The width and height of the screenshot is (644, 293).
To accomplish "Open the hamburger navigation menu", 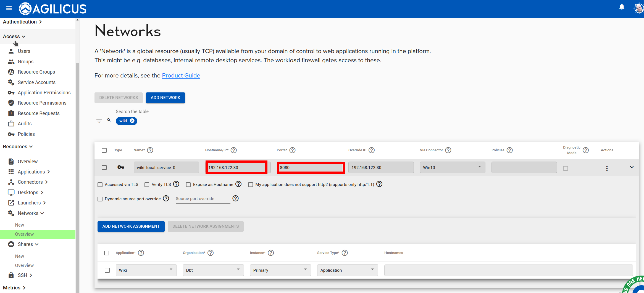I will pos(9,8).
